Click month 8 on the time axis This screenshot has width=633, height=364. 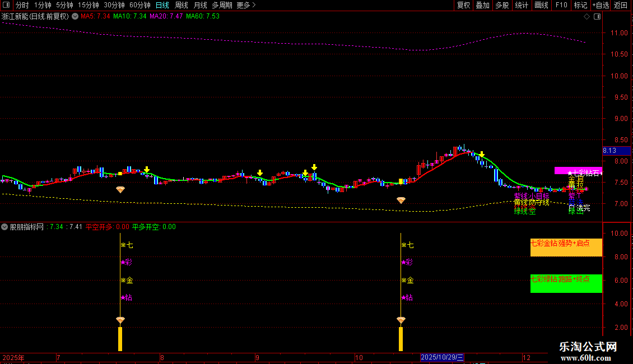(x=162, y=357)
